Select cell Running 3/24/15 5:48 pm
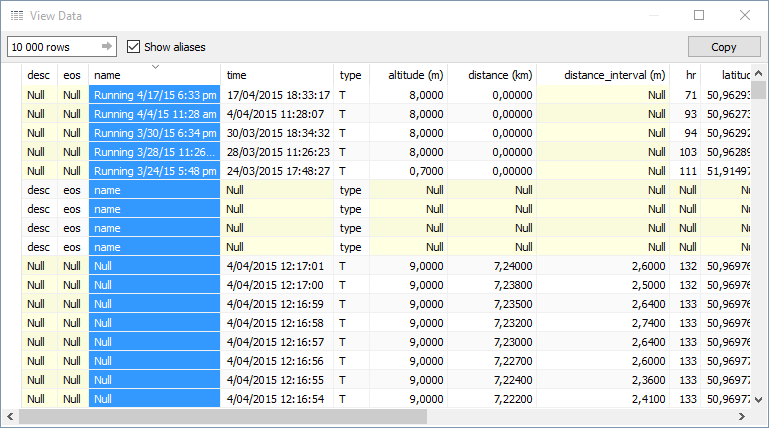Screen dimensions: 769x428 (154, 171)
